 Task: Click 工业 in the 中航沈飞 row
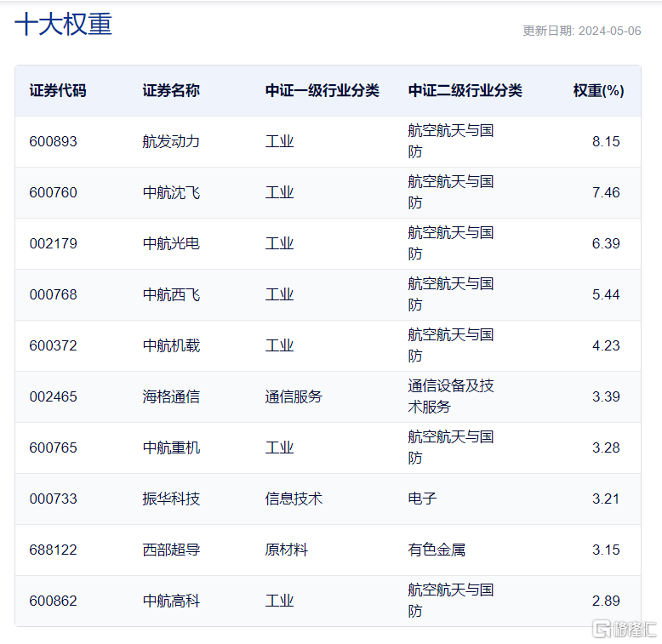[279, 192]
